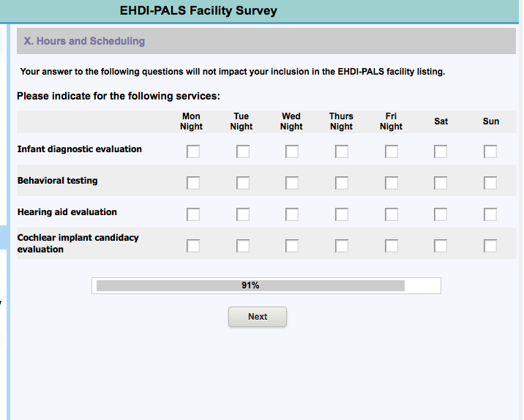Select Behavioral testing for Tue Night
The width and height of the screenshot is (524, 420).
(x=243, y=183)
